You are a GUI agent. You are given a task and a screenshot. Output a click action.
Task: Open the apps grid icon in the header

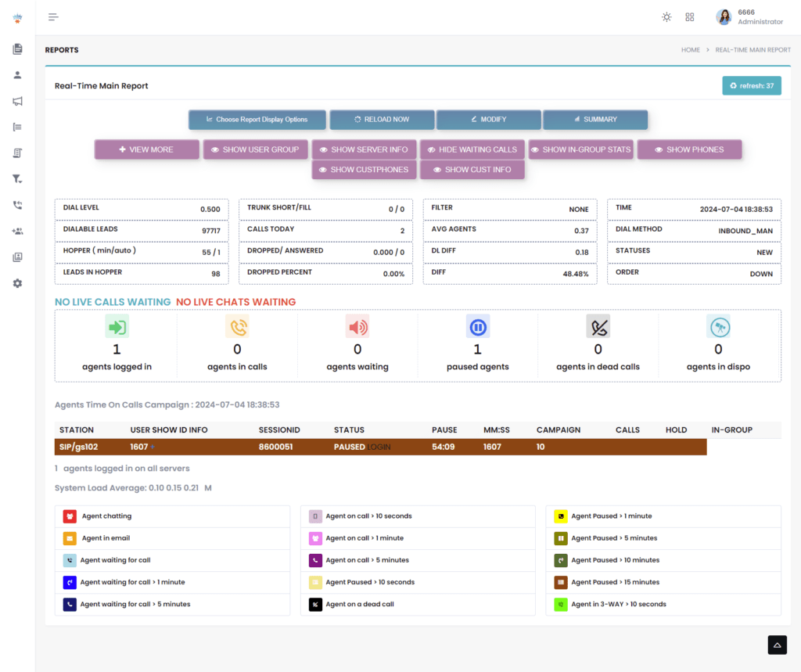coord(690,17)
